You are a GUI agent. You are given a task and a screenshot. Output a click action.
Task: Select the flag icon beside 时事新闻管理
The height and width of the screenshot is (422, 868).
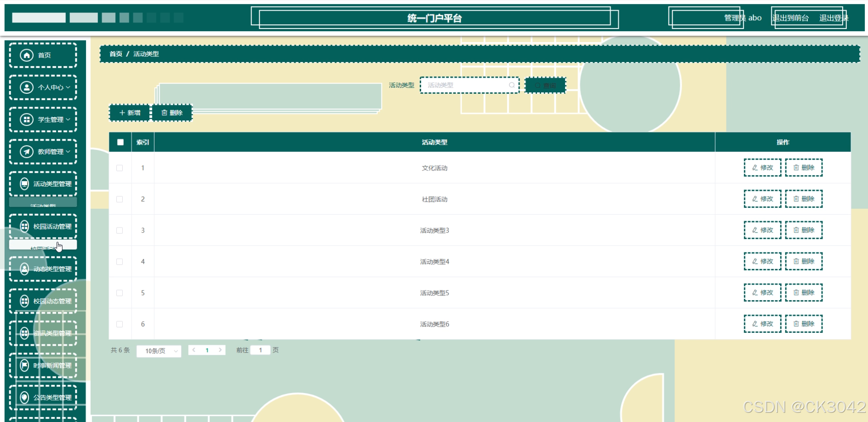(x=24, y=365)
